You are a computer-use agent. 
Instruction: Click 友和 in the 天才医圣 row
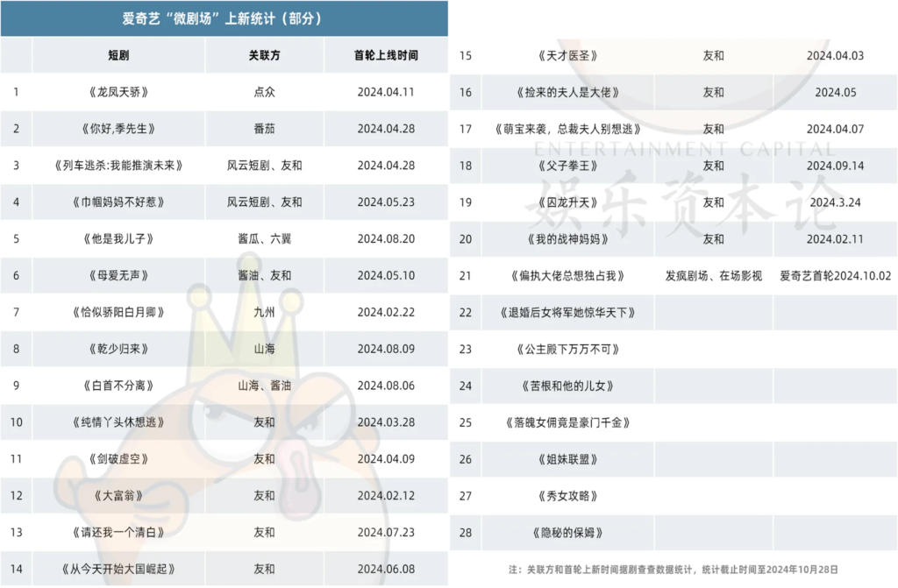[714, 55]
